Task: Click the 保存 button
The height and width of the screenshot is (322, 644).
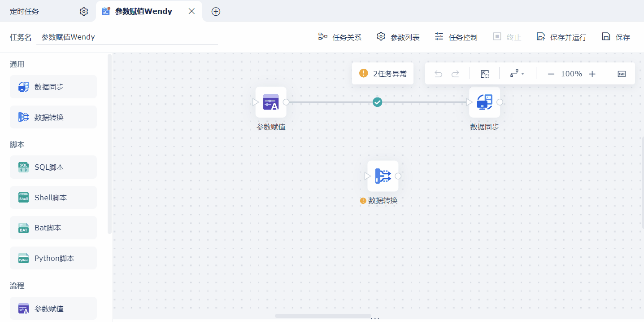Action: [616, 37]
